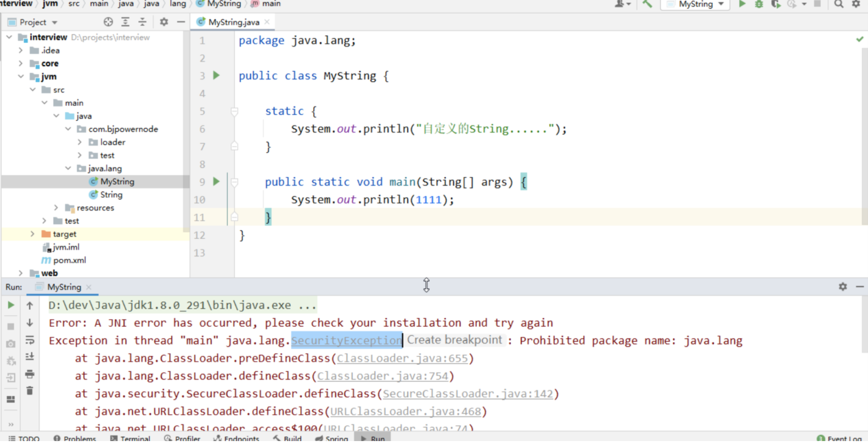Rerun MyString in Run panel

[10, 305]
